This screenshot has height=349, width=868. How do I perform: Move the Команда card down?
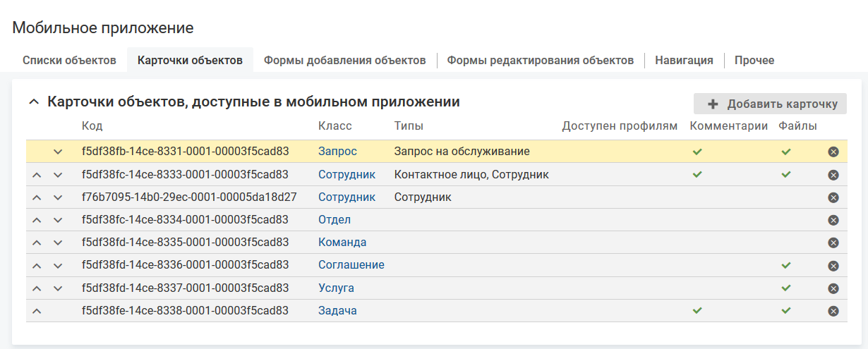pyautogui.click(x=58, y=243)
